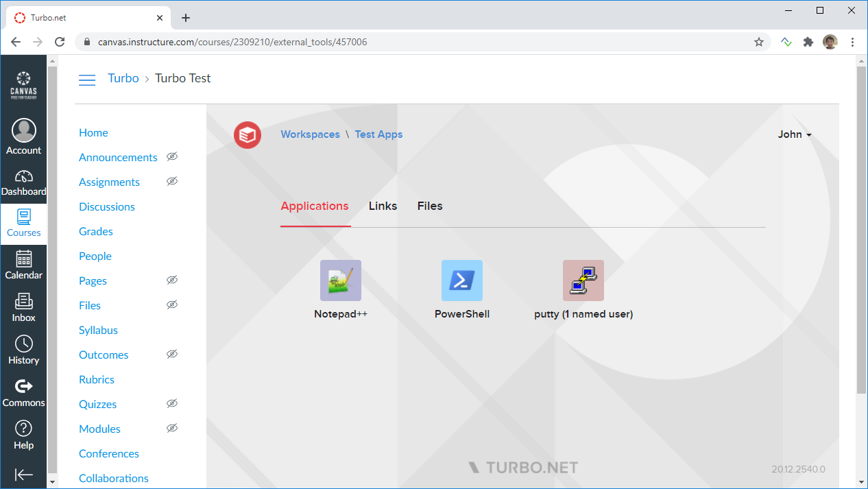Open the Collaborations course link

point(114,479)
